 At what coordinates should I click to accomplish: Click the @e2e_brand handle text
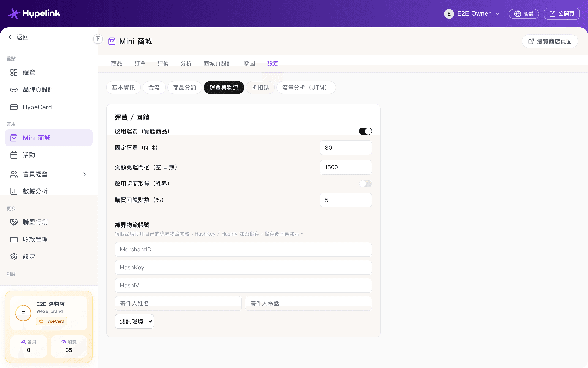(50, 311)
